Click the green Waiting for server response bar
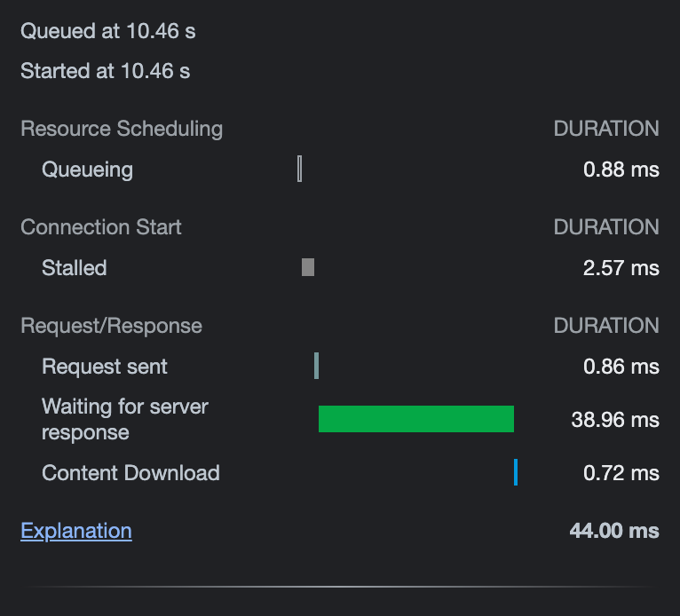 tap(415, 419)
